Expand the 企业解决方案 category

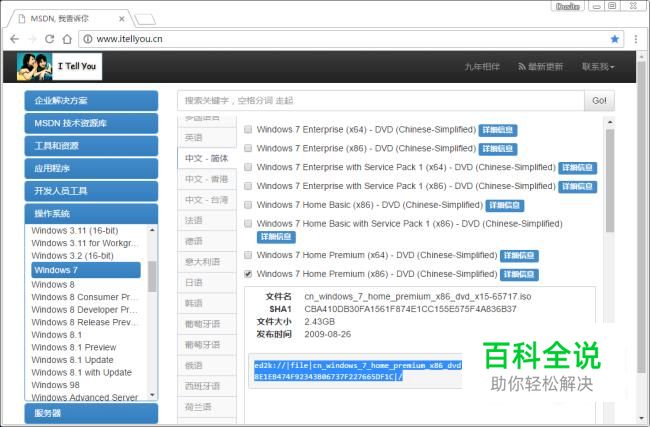[91, 101]
